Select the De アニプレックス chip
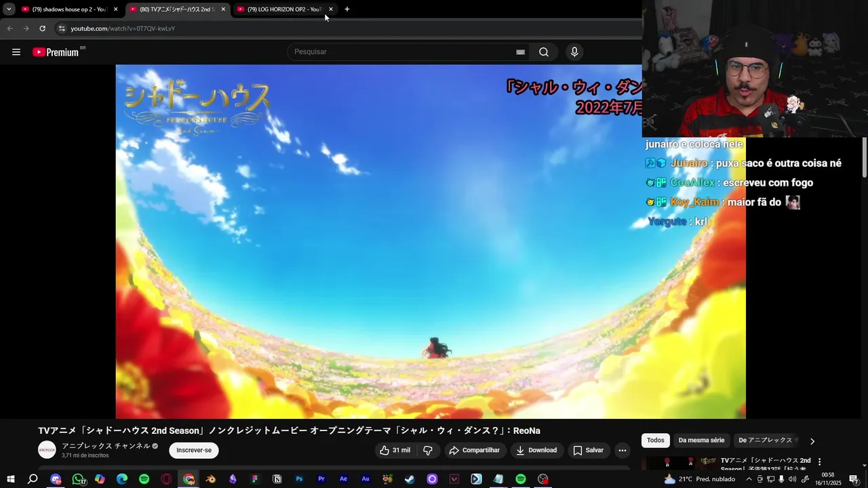Image resolution: width=868 pixels, height=488 pixels. (766, 441)
